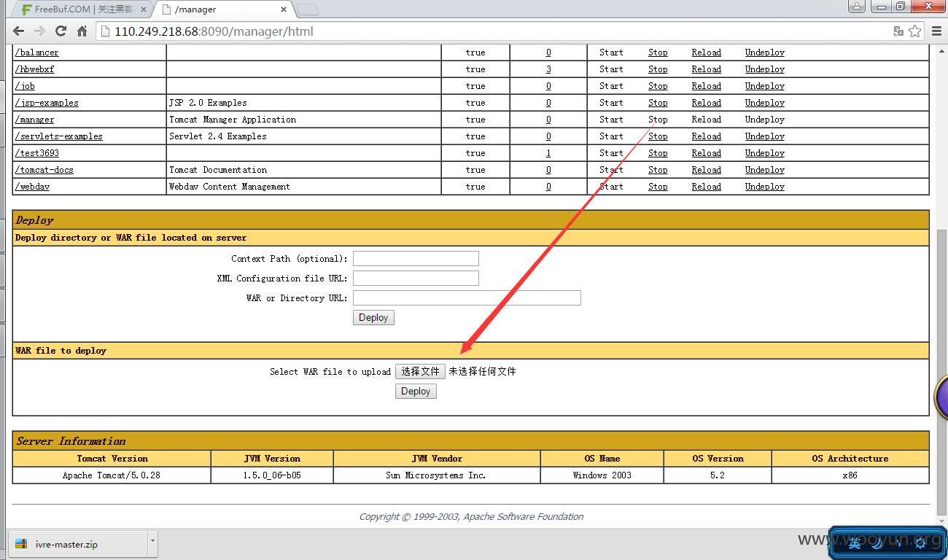The height and width of the screenshot is (560, 948).
Task: Open the /jsp-examples link
Action: point(47,103)
